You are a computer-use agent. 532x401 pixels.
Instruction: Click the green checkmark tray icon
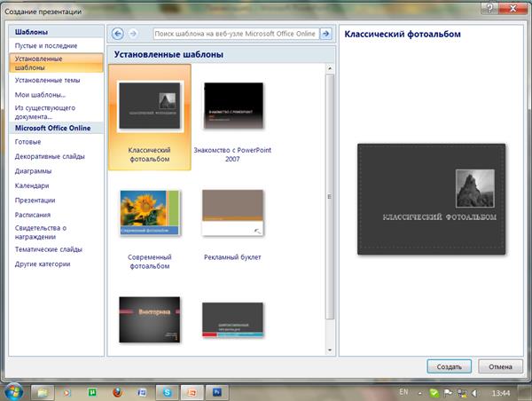coord(434,393)
